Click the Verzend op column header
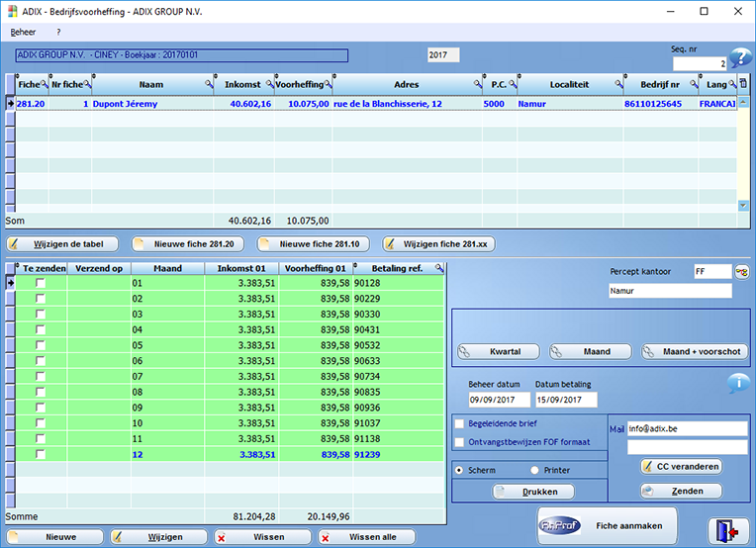The width and height of the screenshot is (756, 548). [x=99, y=268]
